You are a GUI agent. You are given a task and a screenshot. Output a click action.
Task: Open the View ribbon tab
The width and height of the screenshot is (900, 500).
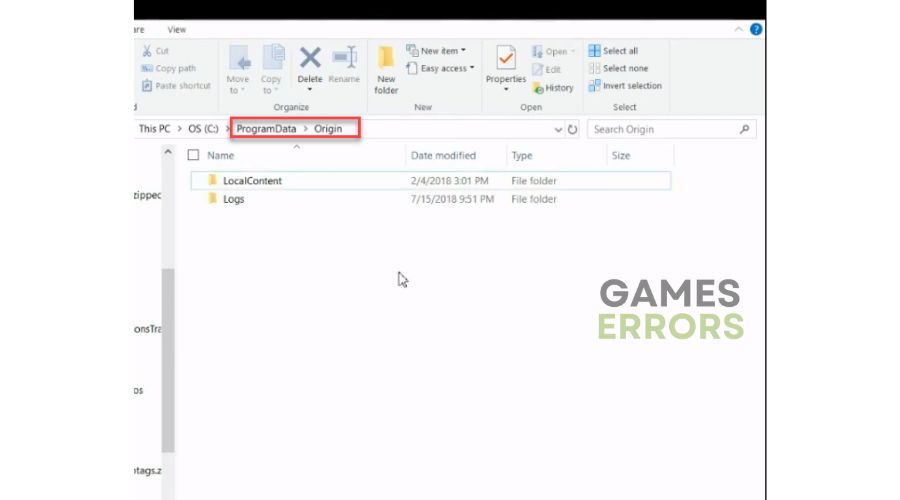pyautogui.click(x=176, y=29)
